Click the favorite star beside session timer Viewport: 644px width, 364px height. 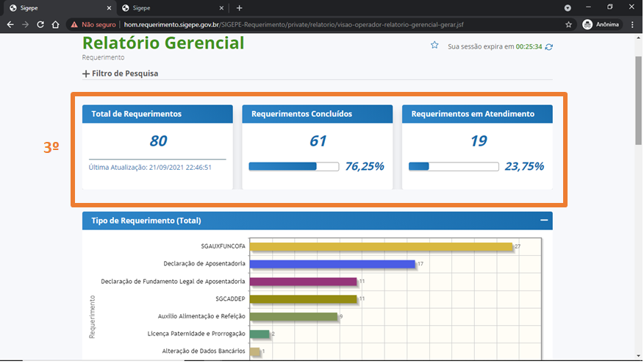[x=434, y=46]
